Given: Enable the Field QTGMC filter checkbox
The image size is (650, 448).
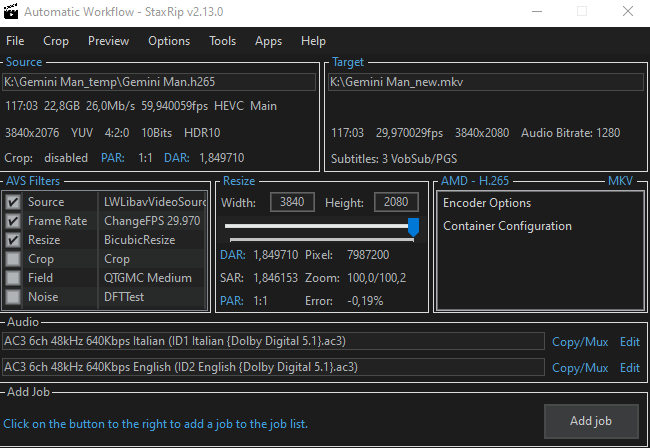Looking at the screenshot, I should [x=13, y=278].
